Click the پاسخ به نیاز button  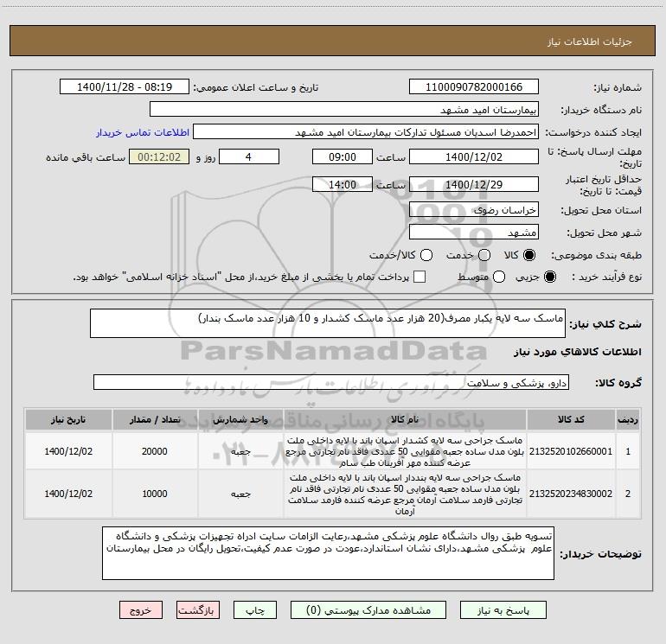pyautogui.click(x=503, y=610)
